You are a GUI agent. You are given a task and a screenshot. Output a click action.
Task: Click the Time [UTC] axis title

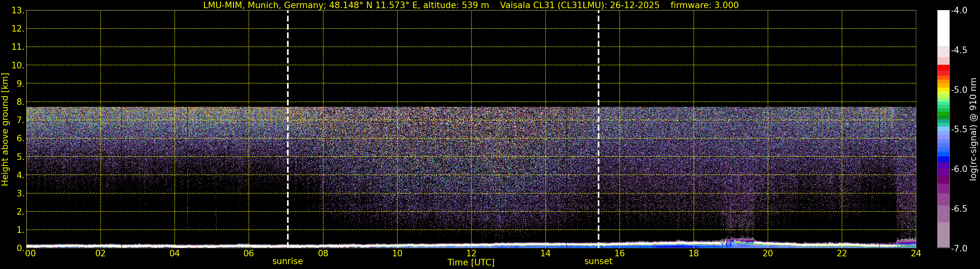pyautogui.click(x=471, y=262)
